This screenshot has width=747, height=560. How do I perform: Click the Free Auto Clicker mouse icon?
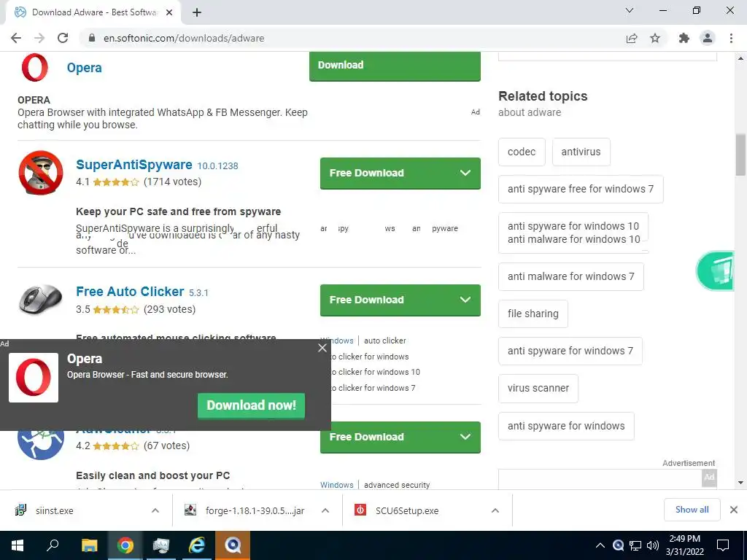coord(41,299)
